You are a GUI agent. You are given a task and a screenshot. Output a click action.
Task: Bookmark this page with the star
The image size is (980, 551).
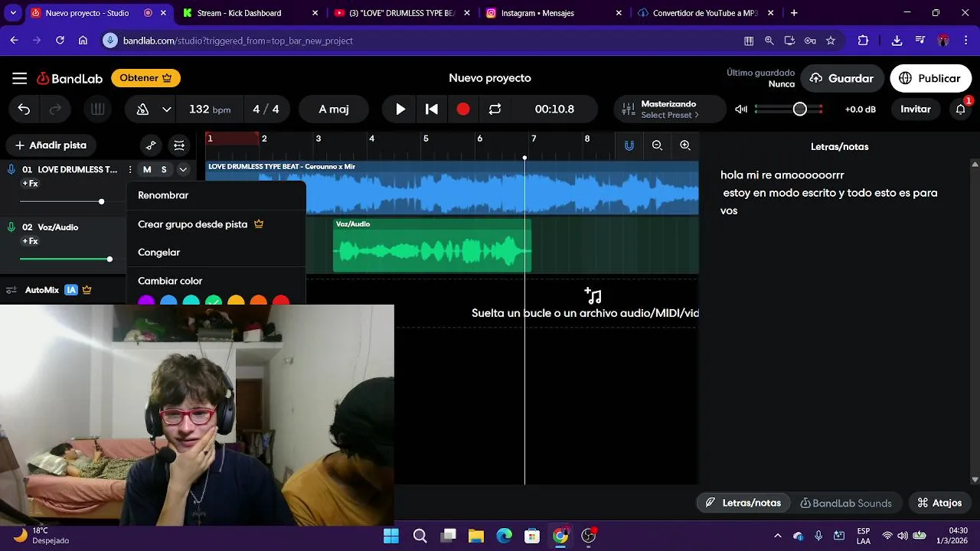coord(831,41)
